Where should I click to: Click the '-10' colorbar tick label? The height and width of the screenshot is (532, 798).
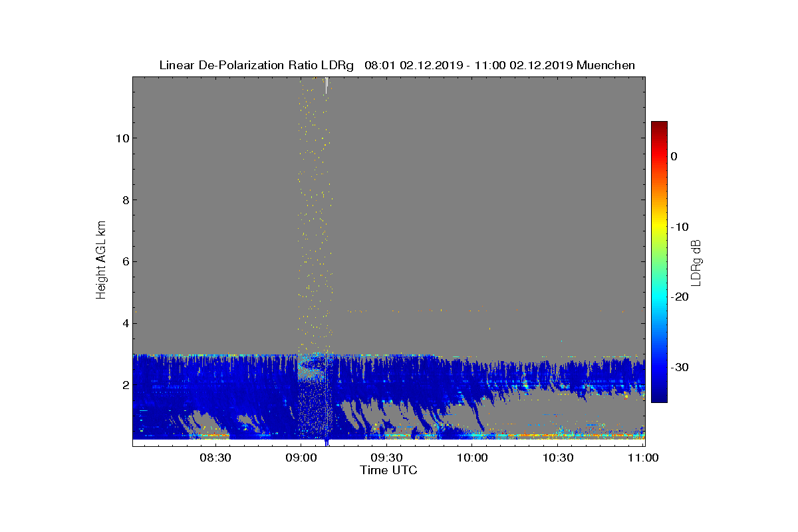click(x=680, y=227)
